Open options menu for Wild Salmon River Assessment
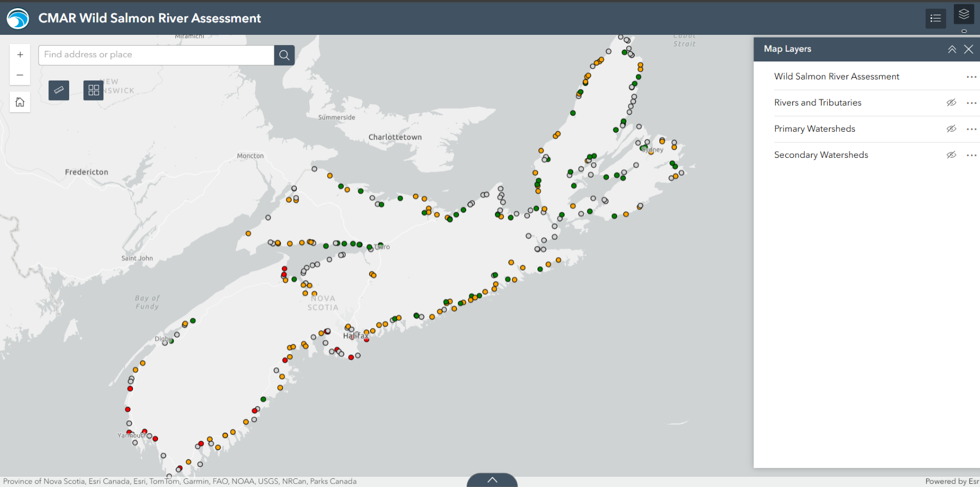The height and width of the screenshot is (487, 980). tap(971, 77)
